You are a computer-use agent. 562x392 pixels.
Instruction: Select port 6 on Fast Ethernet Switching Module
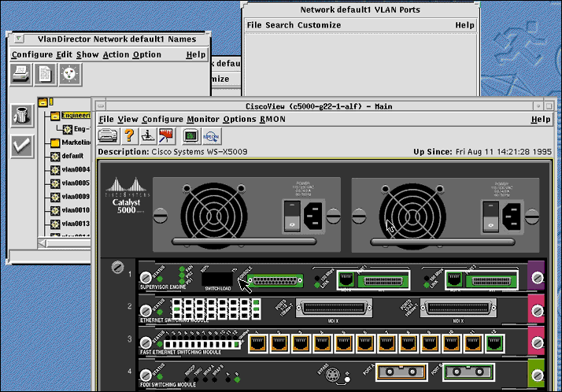(365, 343)
